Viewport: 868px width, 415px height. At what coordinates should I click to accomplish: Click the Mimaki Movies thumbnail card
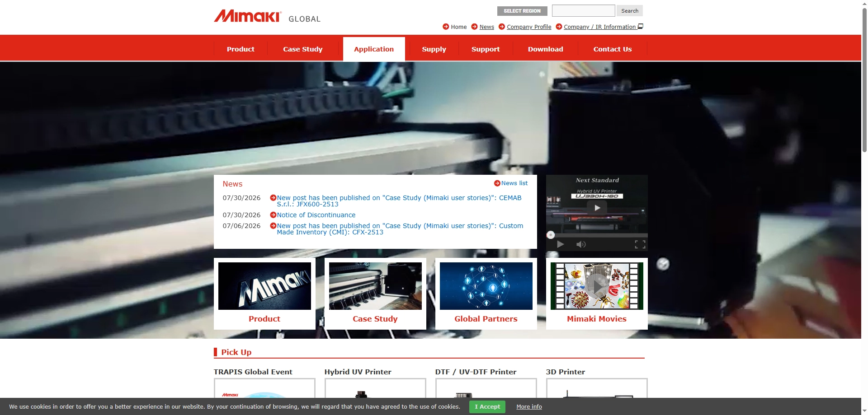pyautogui.click(x=597, y=294)
